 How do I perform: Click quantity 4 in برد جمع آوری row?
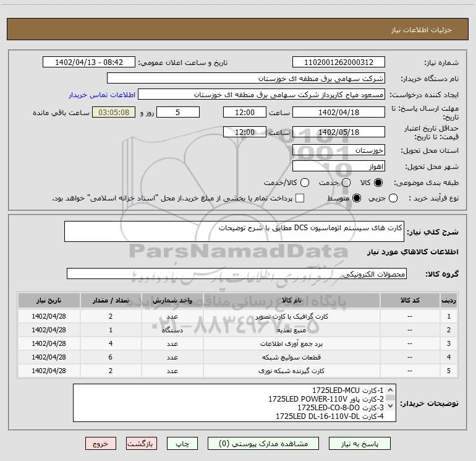(x=111, y=343)
